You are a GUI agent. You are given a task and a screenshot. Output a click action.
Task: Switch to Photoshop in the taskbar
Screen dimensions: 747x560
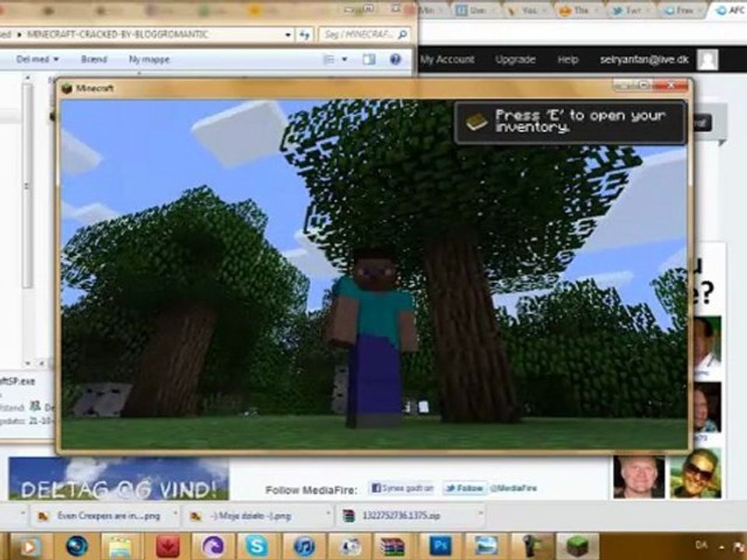pyautogui.click(x=440, y=546)
